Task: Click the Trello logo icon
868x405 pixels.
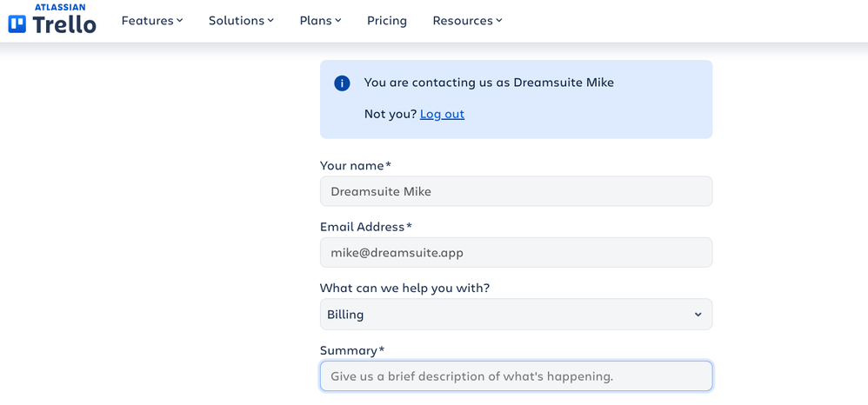Action: pos(17,24)
